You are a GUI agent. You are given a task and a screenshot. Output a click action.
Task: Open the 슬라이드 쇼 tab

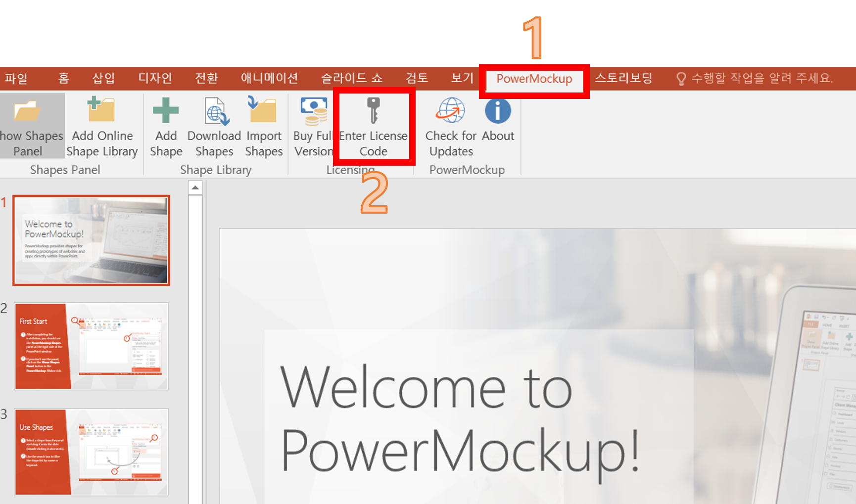coord(351,78)
